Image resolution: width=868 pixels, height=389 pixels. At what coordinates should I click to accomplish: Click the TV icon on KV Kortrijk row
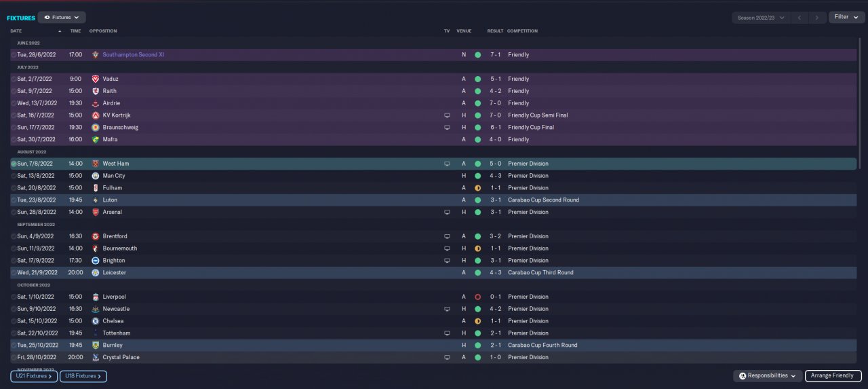447,115
